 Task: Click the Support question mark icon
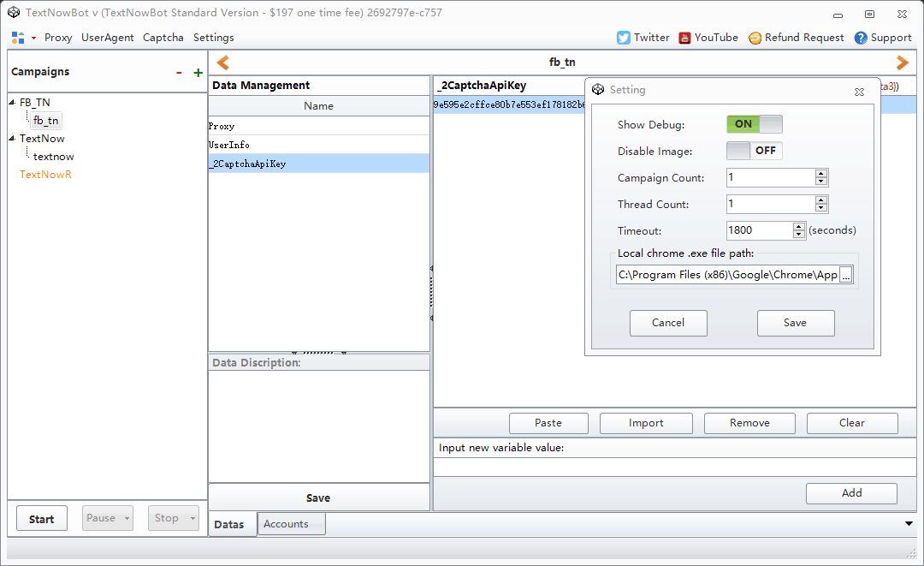click(x=861, y=38)
